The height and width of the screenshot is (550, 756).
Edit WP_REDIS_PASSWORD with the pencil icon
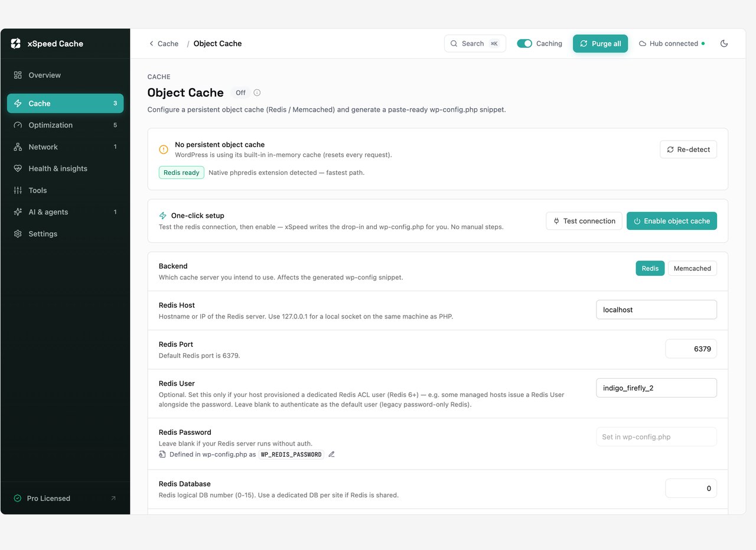pos(331,454)
